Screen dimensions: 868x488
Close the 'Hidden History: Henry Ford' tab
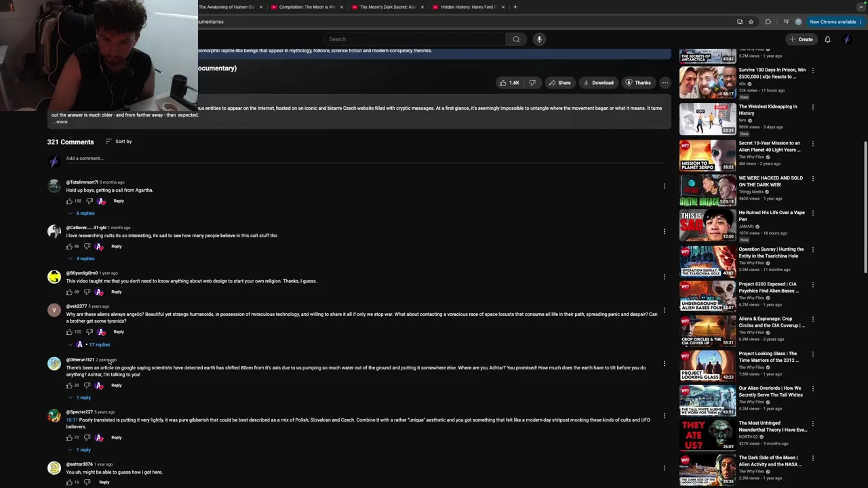click(502, 7)
